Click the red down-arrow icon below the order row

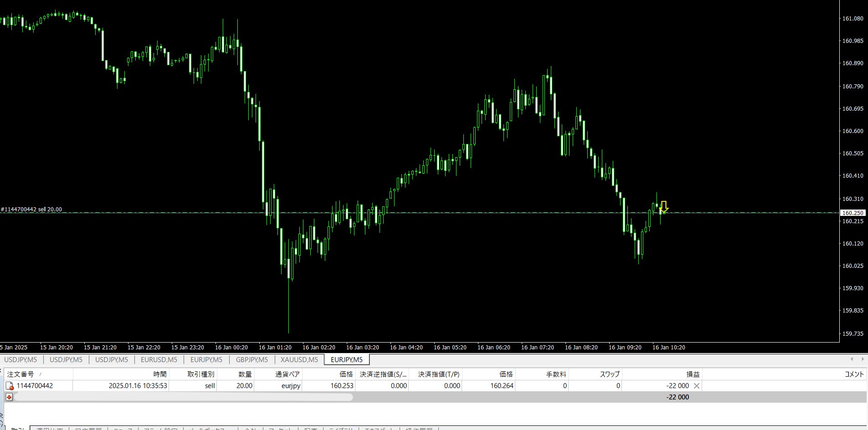click(x=9, y=397)
